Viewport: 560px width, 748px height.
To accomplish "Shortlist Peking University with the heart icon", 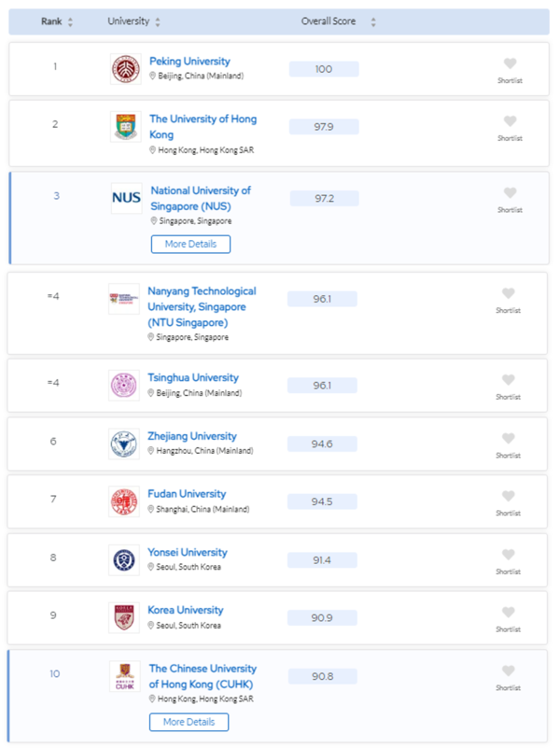I will pos(510,64).
